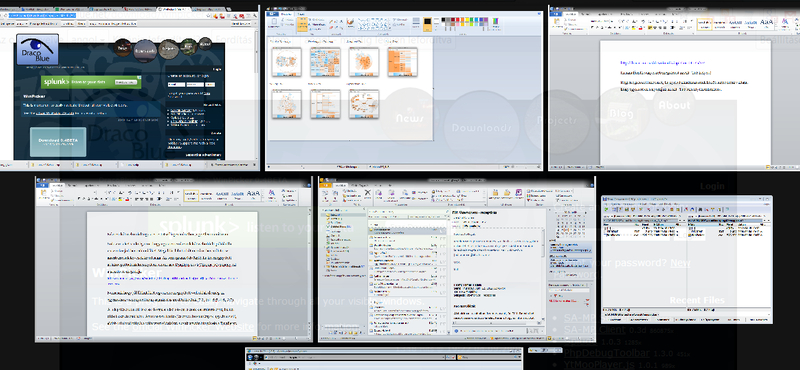This screenshot has height=370, width=800.
Task: Open the About circle on the DracoBlue page
Action: pos(205,44)
